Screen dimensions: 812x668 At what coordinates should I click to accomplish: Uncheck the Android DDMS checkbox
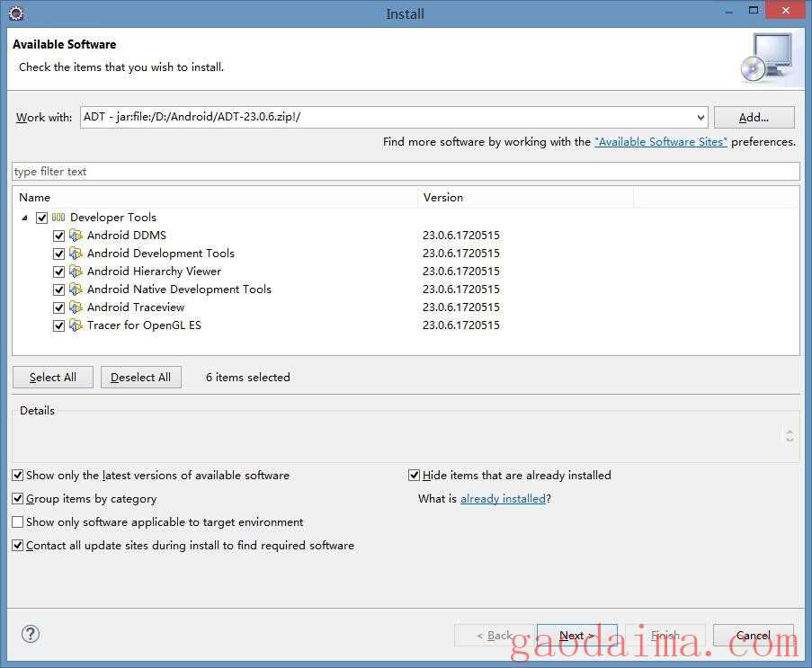click(59, 236)
